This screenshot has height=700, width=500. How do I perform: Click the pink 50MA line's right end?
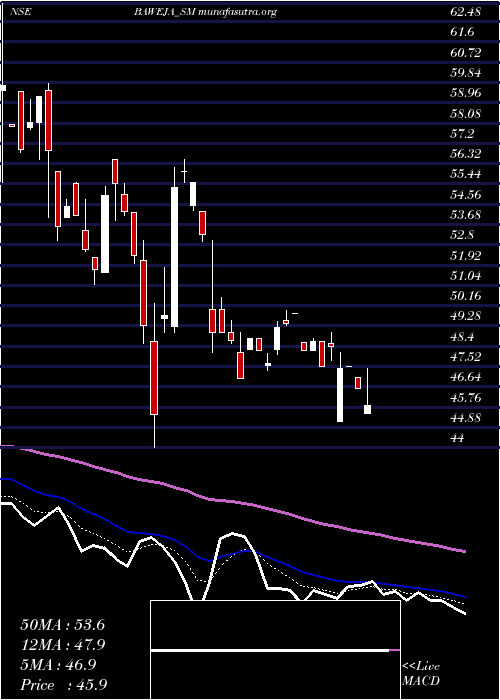click(464, 551)
